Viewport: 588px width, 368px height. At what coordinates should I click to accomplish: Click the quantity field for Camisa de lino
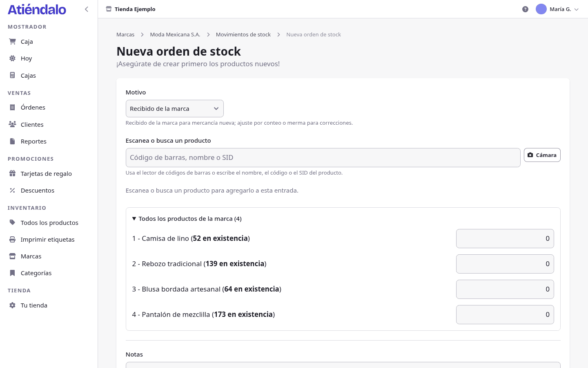pos(505,238)
